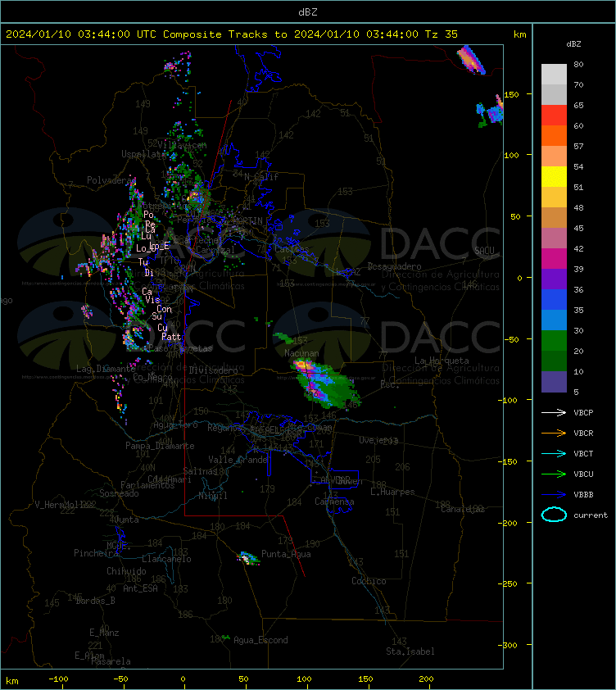Click the Pincheira place label

click(96, 553)
